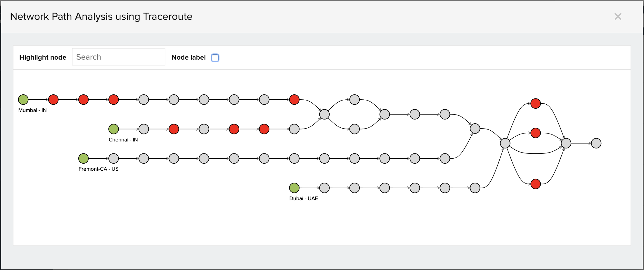This screenshot has height=270, width=644.
Task: Click the gray node right after Dubai
Action: (x=324, y=188)
